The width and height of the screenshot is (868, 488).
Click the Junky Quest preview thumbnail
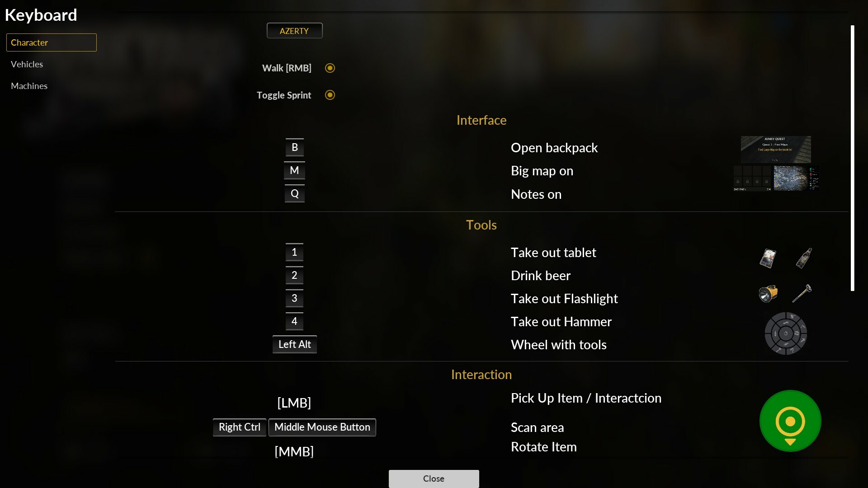coord(775,149)
